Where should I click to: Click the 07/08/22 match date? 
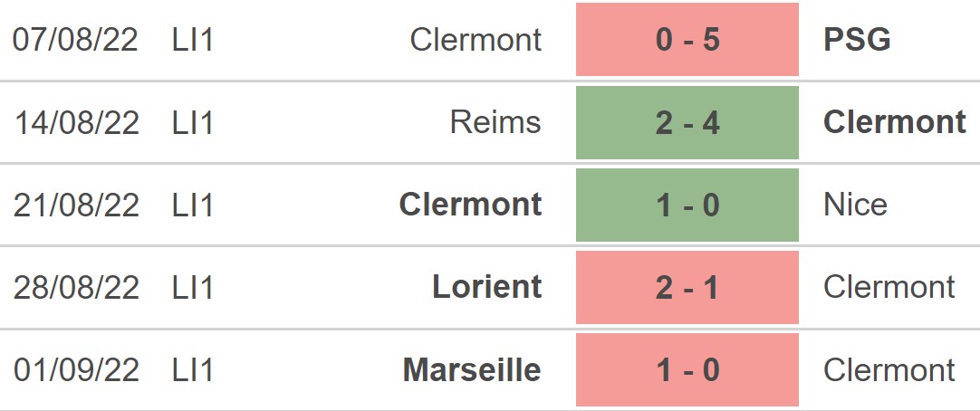[x=76, y=40]
